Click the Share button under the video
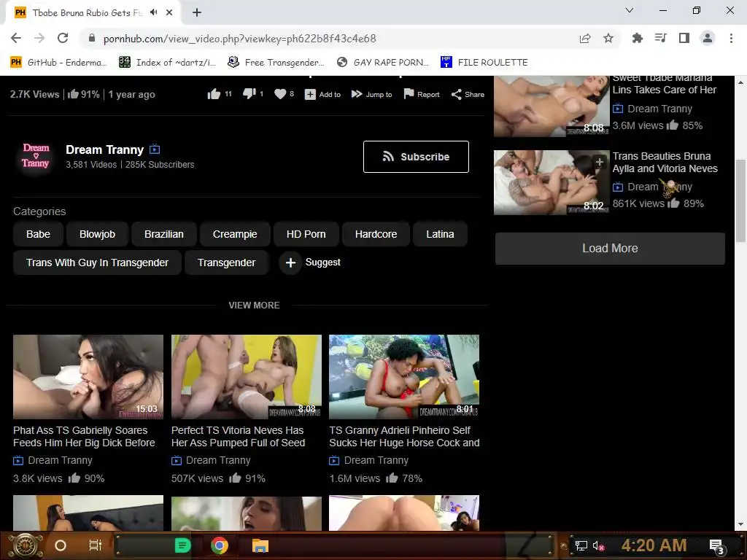Screen dimensions: 747x560 (x=468, y=94)
